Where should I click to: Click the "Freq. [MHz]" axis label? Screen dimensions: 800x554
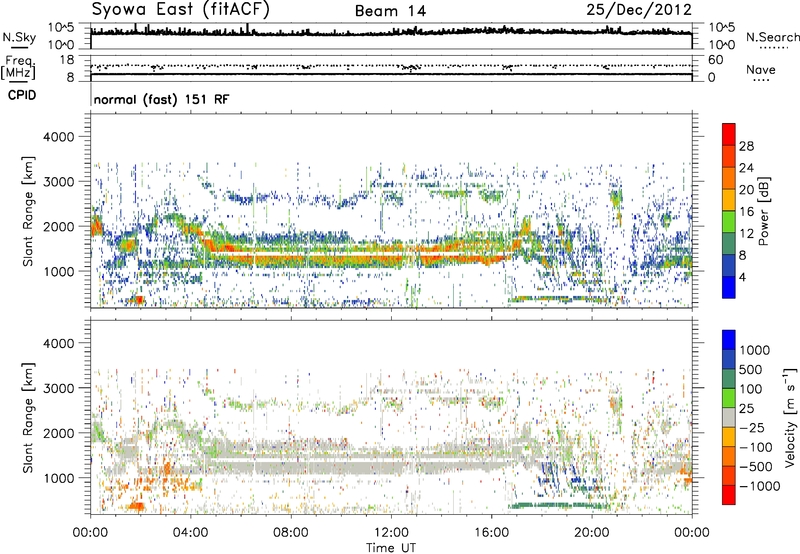(x=18, y=67)
